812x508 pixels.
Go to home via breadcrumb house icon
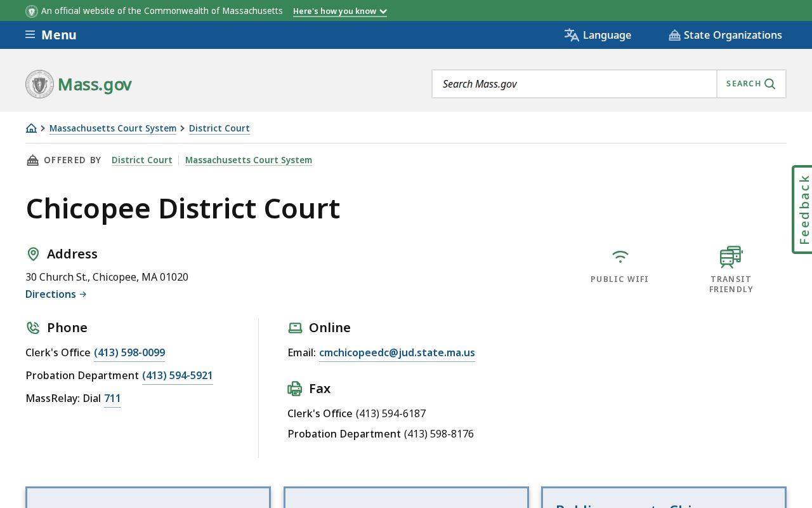(31, 128)
